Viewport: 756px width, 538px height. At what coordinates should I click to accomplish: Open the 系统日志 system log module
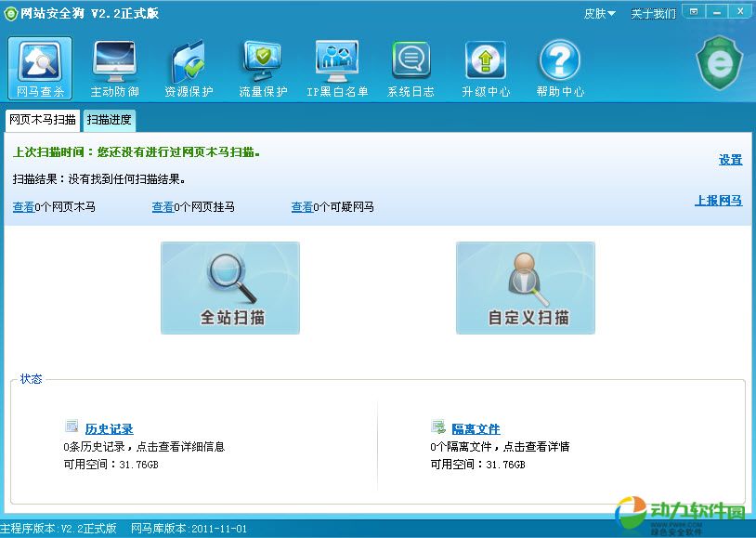tap(411, 69)
